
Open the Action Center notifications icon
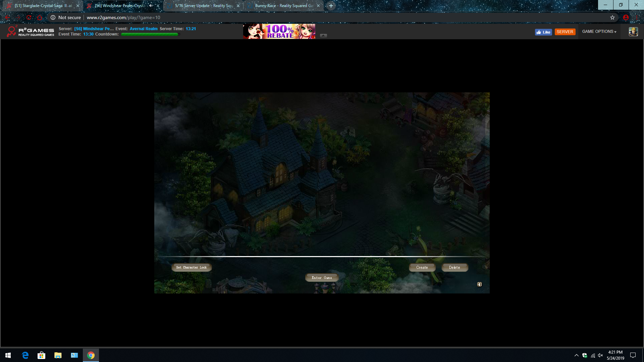[633, 355]
